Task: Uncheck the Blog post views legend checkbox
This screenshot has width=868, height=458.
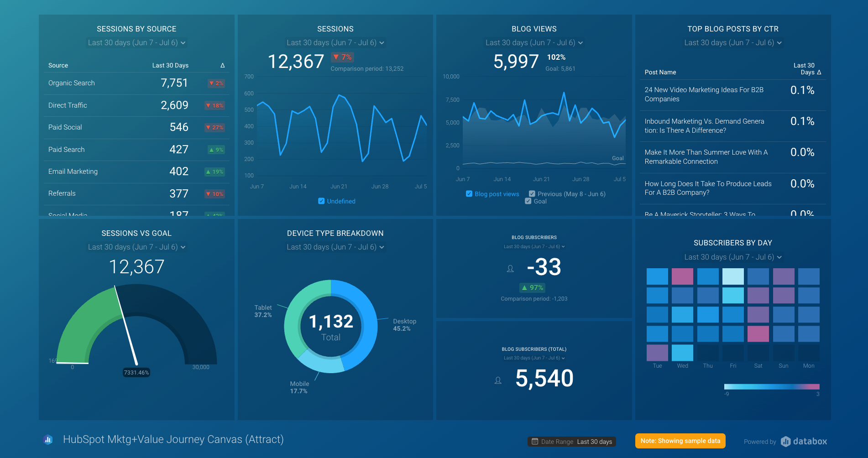Action: pyautogui.click(x=469, y=193)
